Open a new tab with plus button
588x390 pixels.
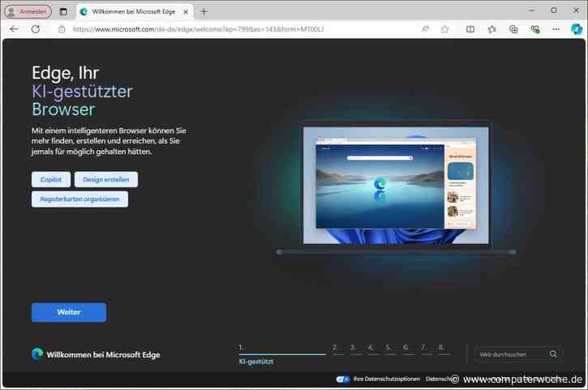[204, 11]
